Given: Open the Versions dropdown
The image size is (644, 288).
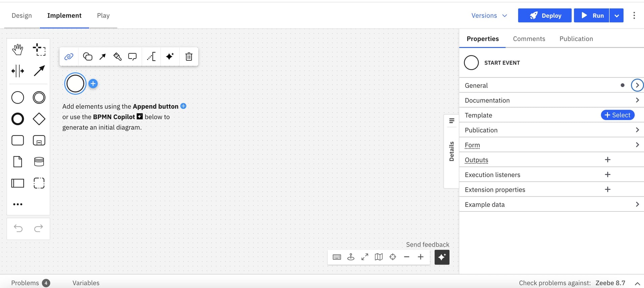Looking at the screenshot, I should (x=489, y=16).
